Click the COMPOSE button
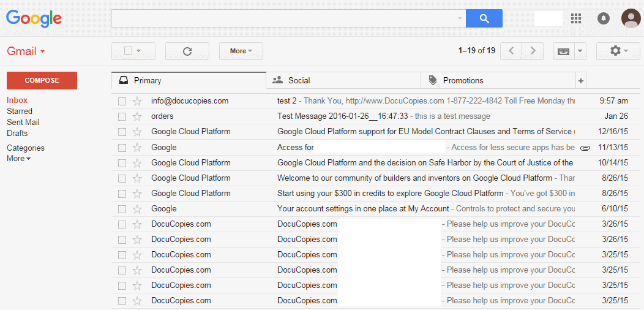The image size is (644, 310). click(42, 80)
